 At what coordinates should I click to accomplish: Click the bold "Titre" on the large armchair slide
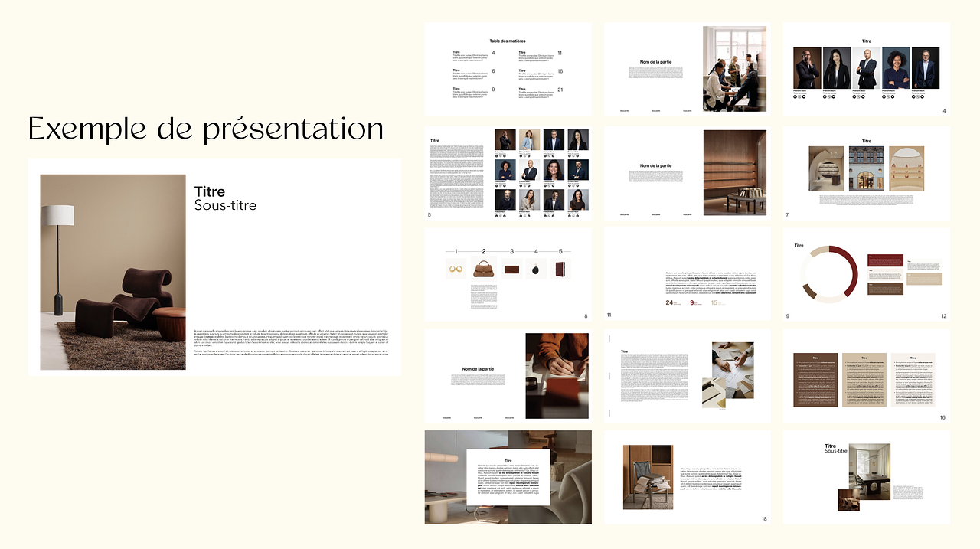pos(210,191)
